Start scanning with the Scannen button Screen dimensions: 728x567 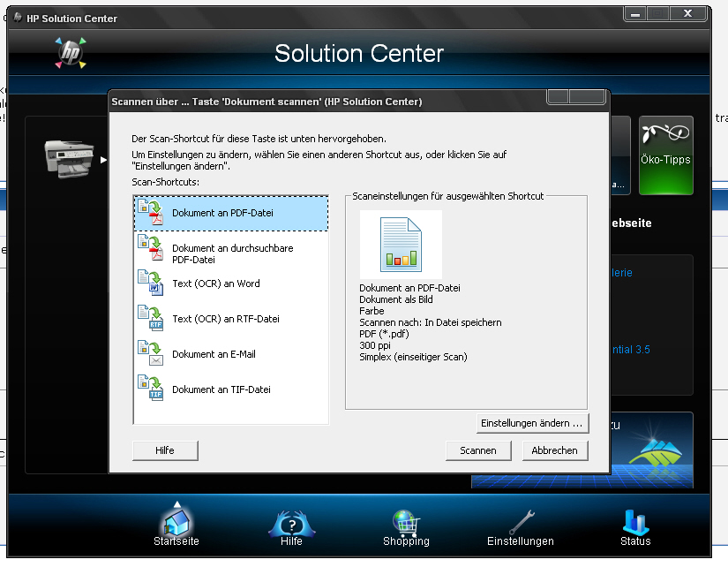(478, 450)
